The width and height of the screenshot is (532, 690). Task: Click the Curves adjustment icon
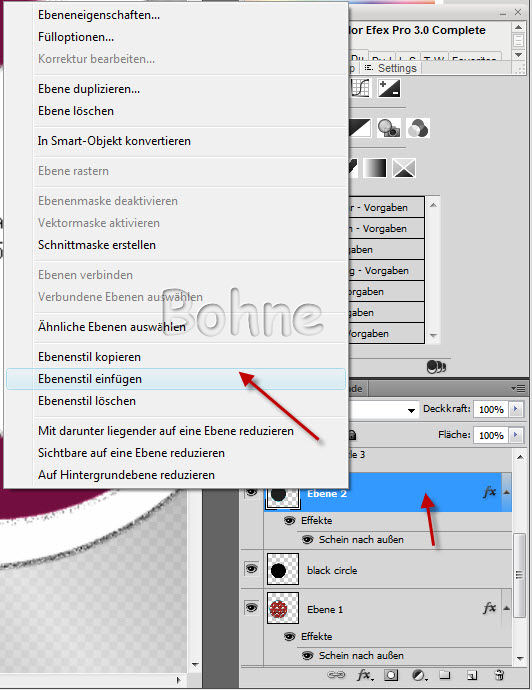click(360, 88)
